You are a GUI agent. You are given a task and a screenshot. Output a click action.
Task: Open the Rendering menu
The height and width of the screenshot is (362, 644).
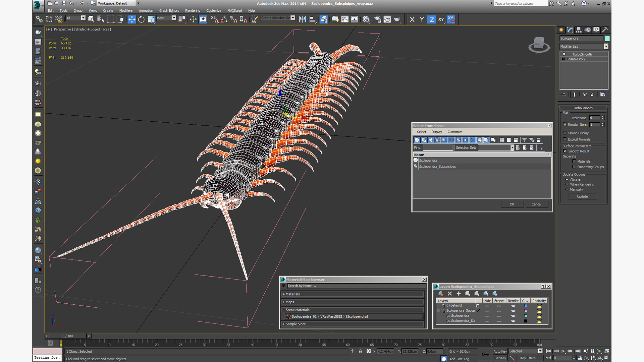[x=192, y=11]
